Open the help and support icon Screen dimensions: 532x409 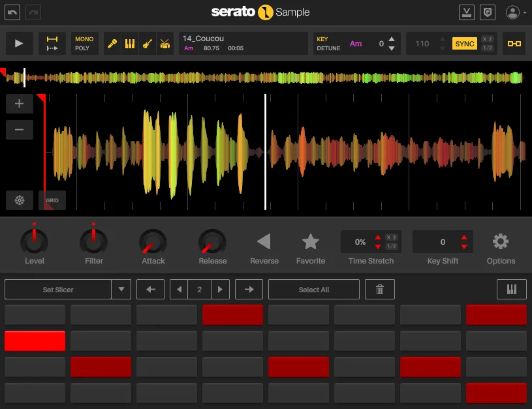click(488, 12)
